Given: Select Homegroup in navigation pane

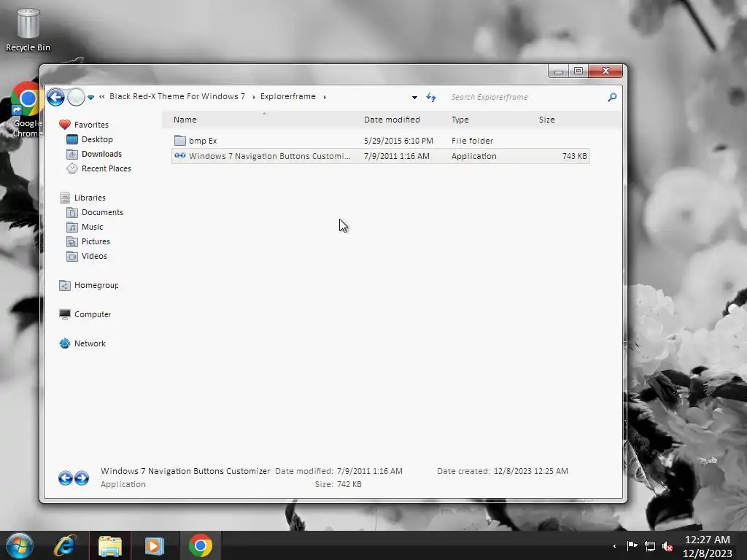Looking at the screenshot, I should [x=96, y=285].
